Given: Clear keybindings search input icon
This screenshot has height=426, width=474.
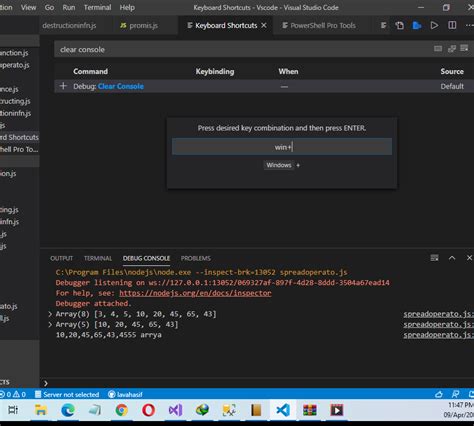Looking at the screenshot, I should (x=464, y=49).
